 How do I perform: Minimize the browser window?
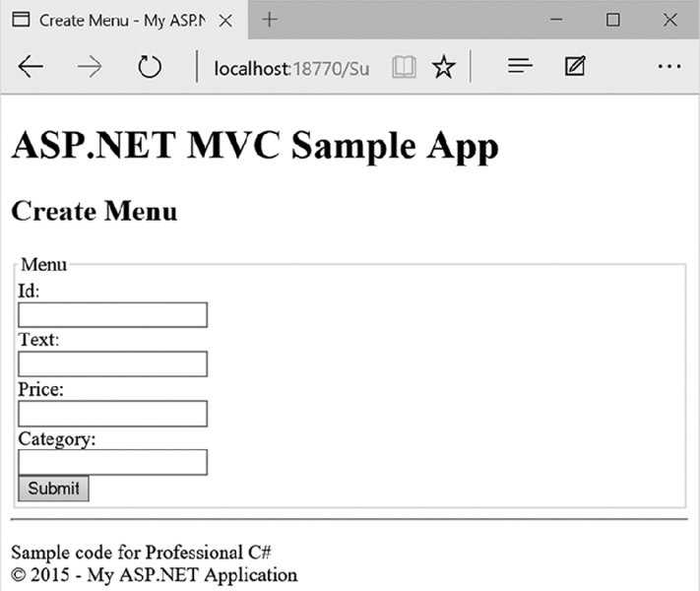click(556, 20)
